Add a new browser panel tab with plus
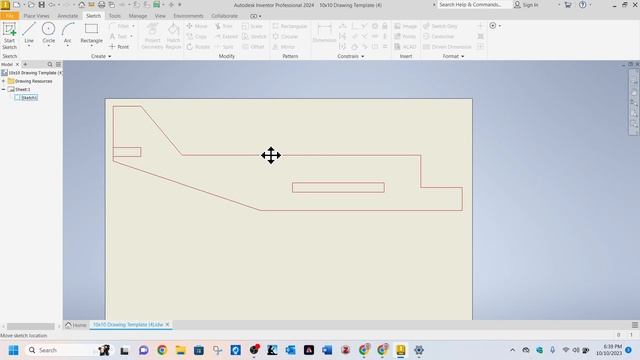640x360 pixels. point(25,64)
